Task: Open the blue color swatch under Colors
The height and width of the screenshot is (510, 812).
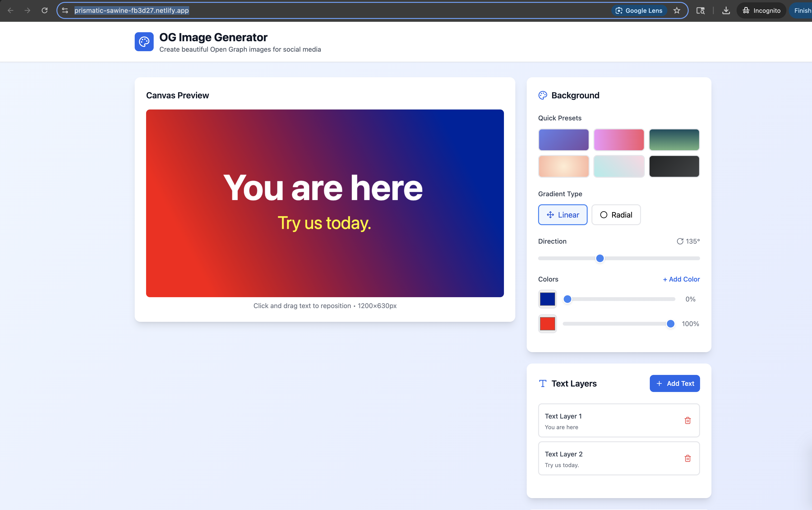Action: (547, 299)
